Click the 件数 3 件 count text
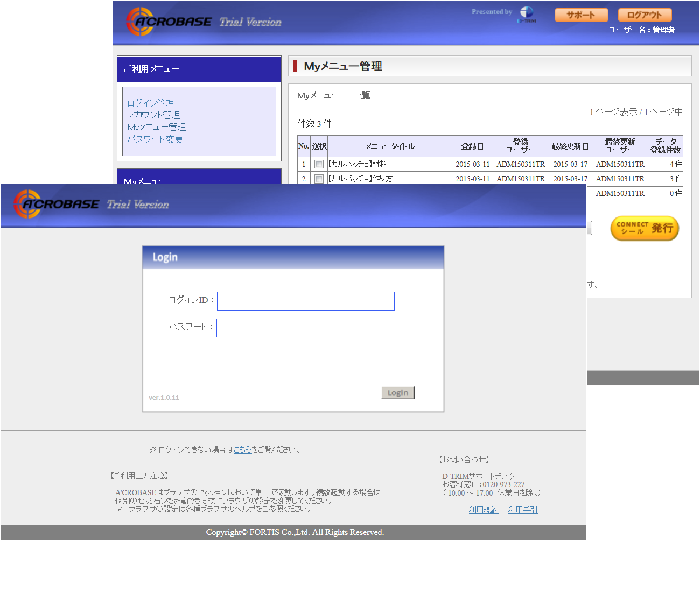Screen dimensions: 700x592 point(314,124)
